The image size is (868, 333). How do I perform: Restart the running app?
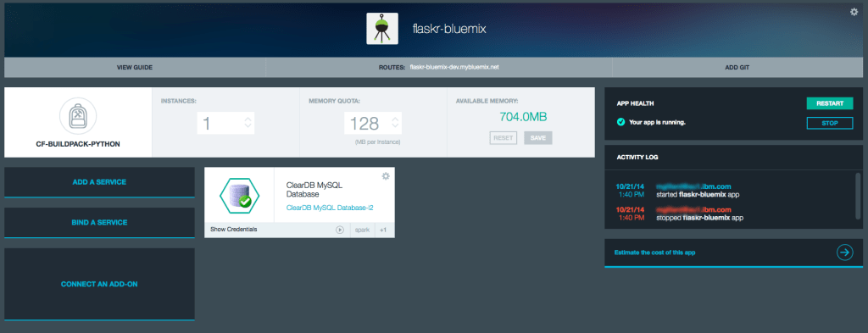pyautogui.click(x=830, y=103)
